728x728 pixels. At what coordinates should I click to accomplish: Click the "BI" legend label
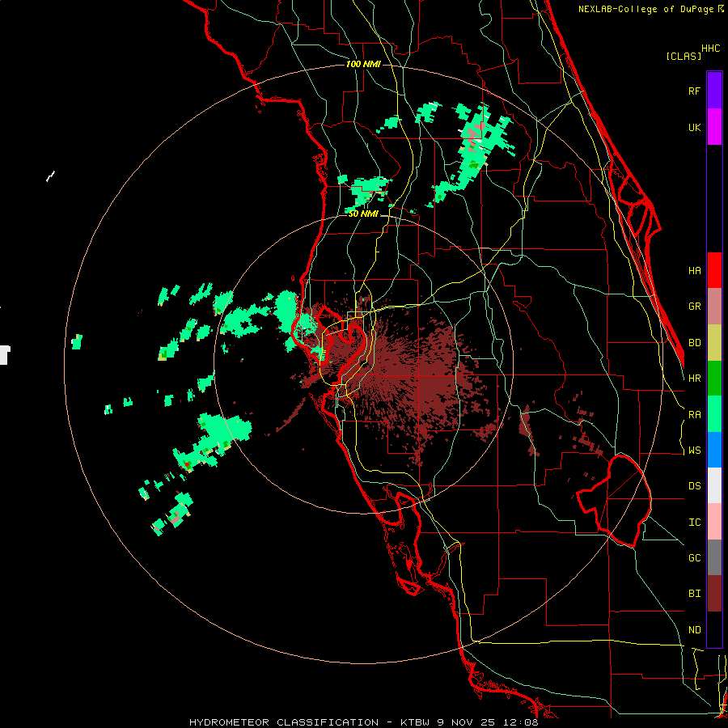[694, 594]
